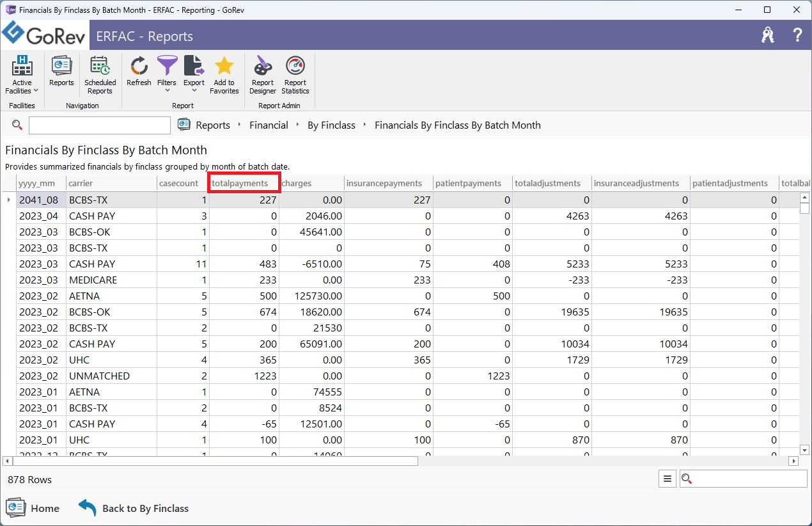Click Financials By Finclass By Batch Month breadcrumb
Screen dimensions: 812x526
458,125
